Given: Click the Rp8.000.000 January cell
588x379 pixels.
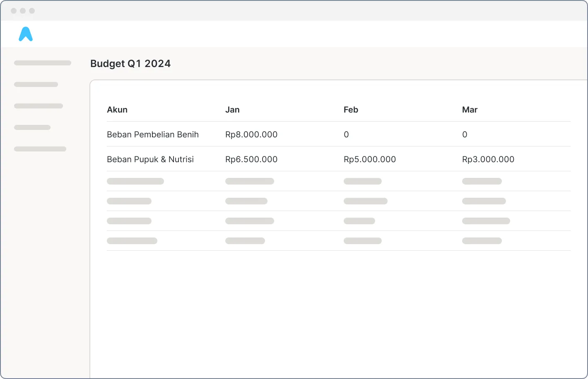Looking at the screenshot, I should [251, 134].
